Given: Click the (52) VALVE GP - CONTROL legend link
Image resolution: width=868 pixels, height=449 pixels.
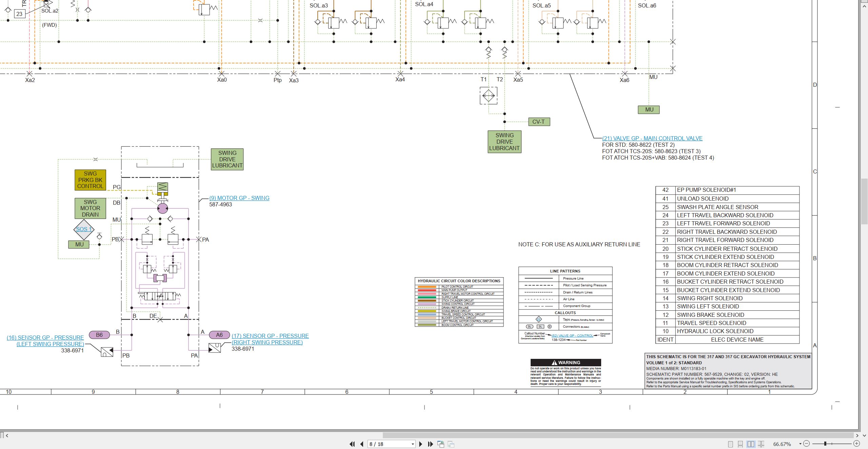Looking at the screenshot, I should 572,336.
